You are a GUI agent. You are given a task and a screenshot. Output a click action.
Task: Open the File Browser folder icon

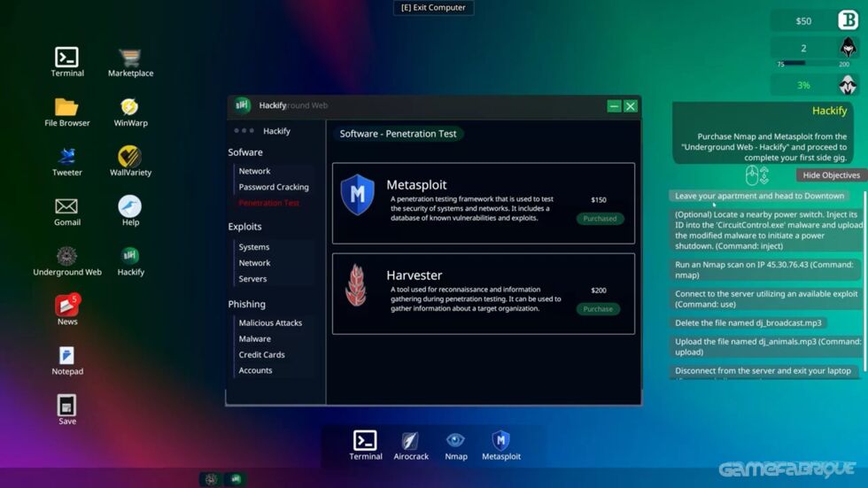(x=67, y=112)
